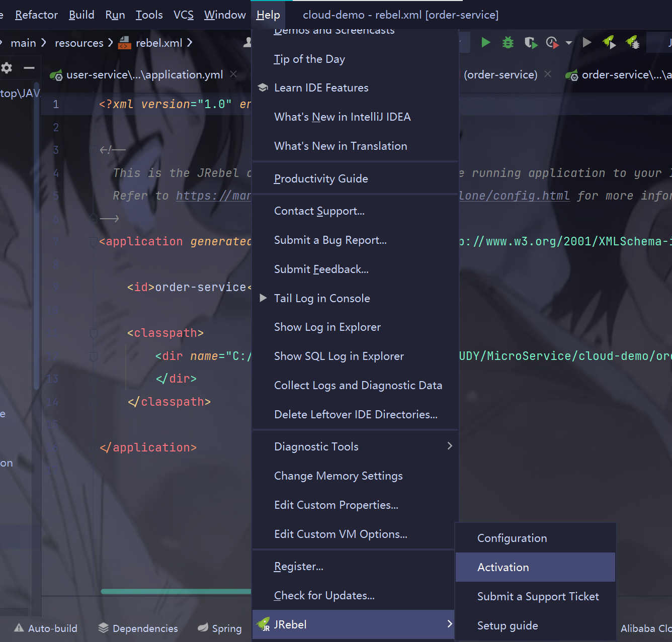Hide the project panel with minus icon
This screenshot has width=672, height=642.
29,68
